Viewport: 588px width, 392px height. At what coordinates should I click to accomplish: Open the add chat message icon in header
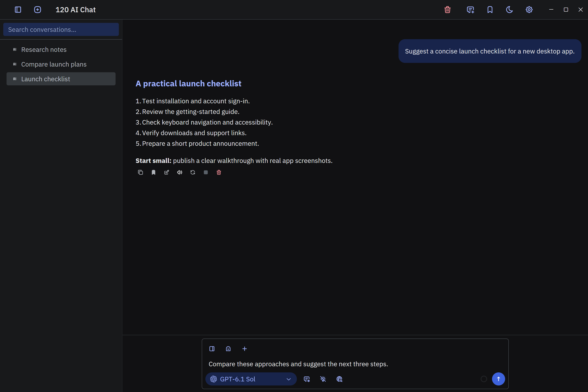tap(470, 10)
